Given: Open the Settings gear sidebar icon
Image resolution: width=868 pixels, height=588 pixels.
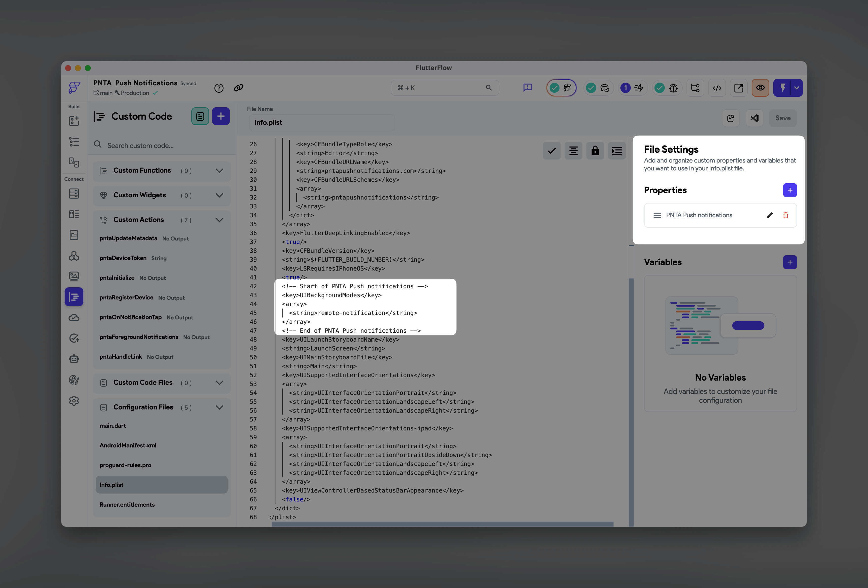Looking at the screenshot, I should tap(74, 401).
